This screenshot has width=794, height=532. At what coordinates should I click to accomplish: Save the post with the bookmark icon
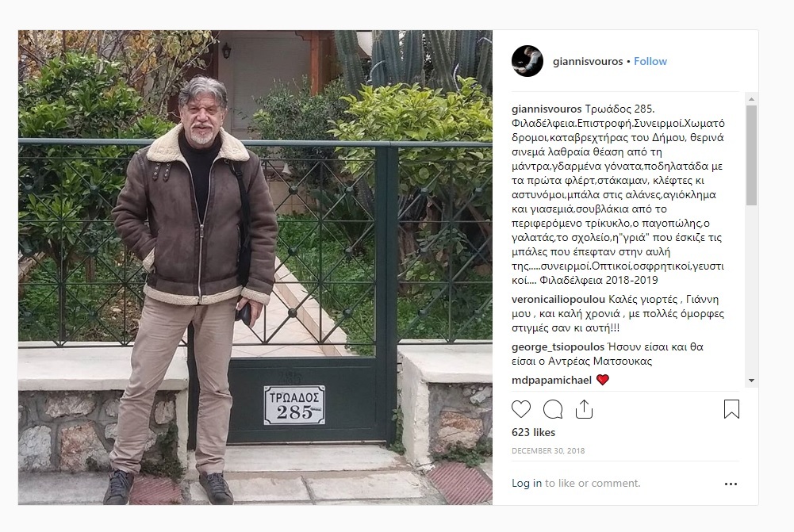pyautogui.click(x=731, y=409)
